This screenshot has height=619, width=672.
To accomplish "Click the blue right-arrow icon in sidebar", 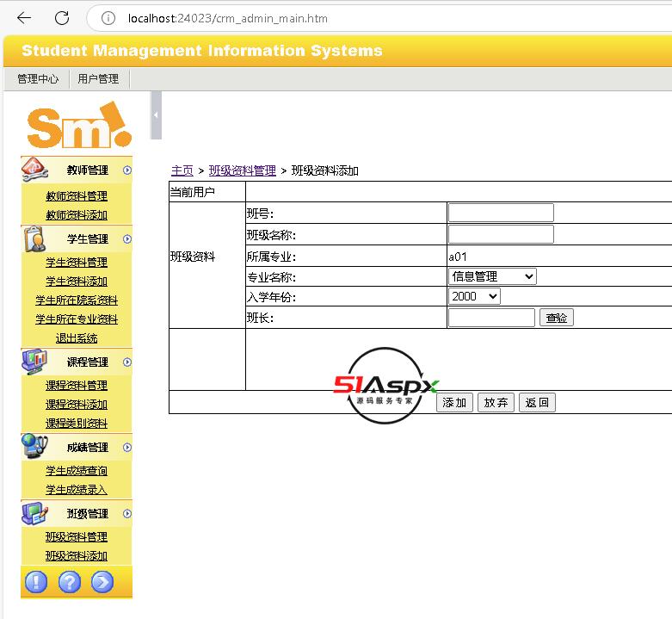I will tap(102, 582).
